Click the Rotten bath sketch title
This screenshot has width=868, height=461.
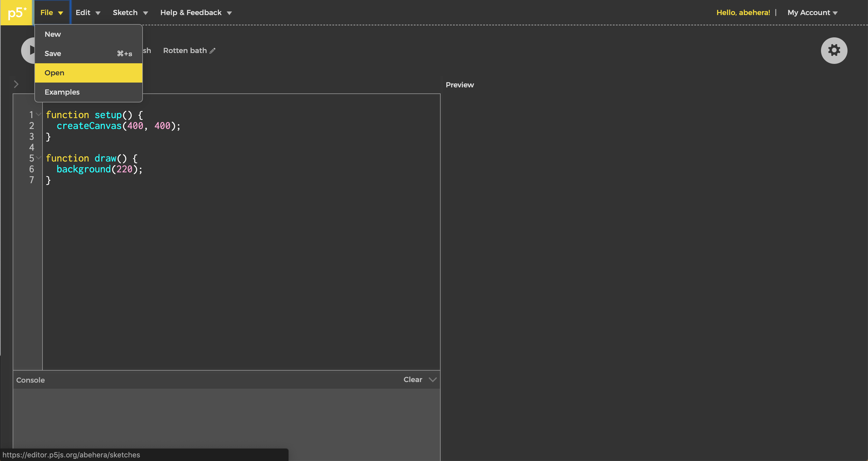click(185, 50)
